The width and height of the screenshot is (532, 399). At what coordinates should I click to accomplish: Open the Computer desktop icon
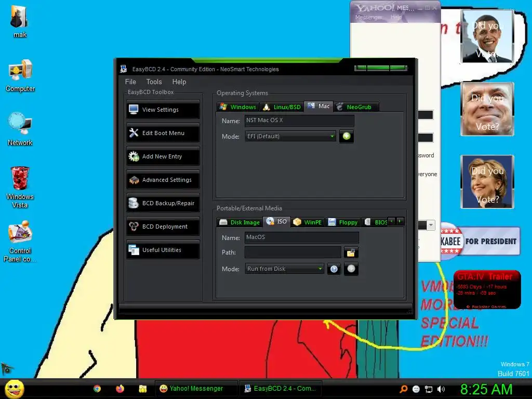[20, 76]
